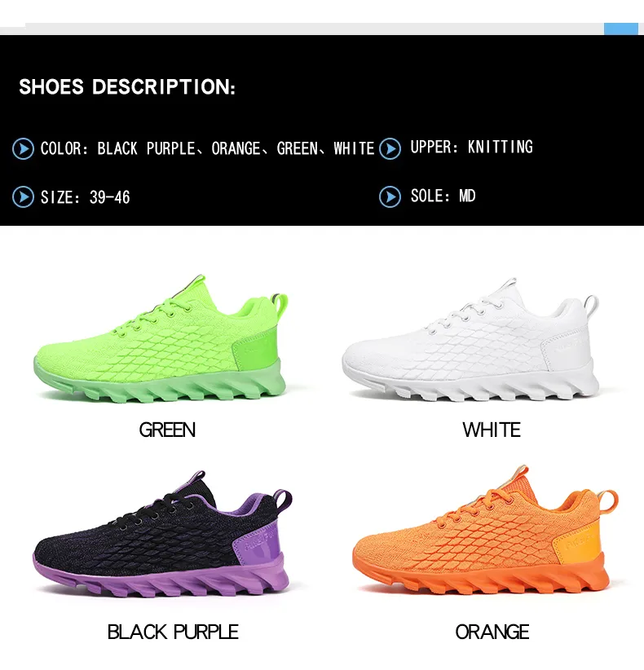Click the arrow icon beside COLOR
Image resolution: width=644 pixels, height=670 pixels.
pyautogui.click(x=23, y=149)
